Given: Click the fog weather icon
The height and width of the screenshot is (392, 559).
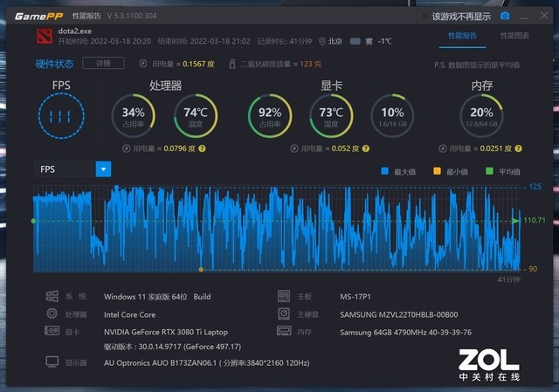Looking at the screenshot, I should [355, 41].
